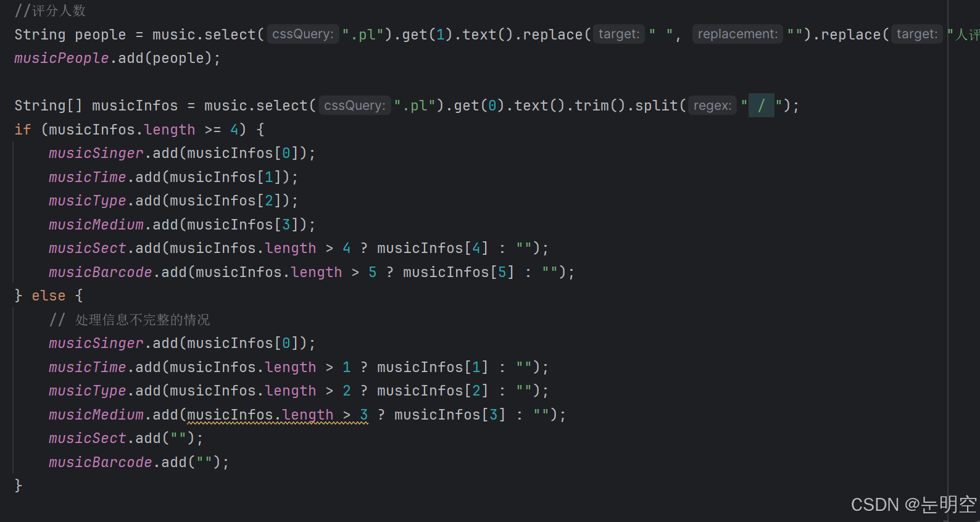The width and height of the screenshot is (980, 522).
Task: Click 'String[] musicInfos' declaration
Action: (x=96, y=106)
